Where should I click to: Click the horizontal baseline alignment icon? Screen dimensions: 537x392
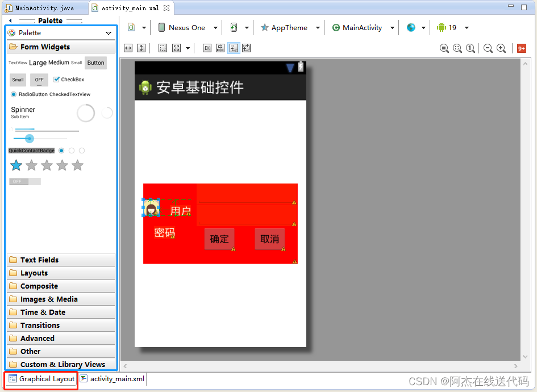click(207, 48)
